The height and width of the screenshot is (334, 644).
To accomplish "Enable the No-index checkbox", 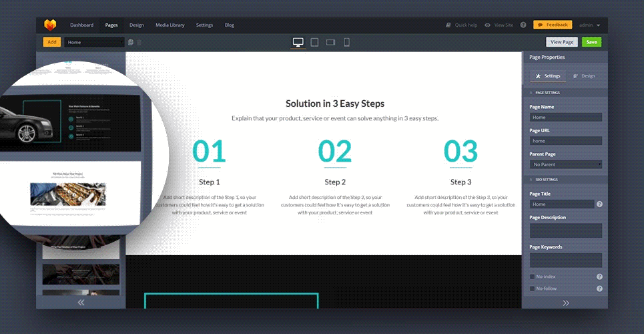I will click(533, 277).
